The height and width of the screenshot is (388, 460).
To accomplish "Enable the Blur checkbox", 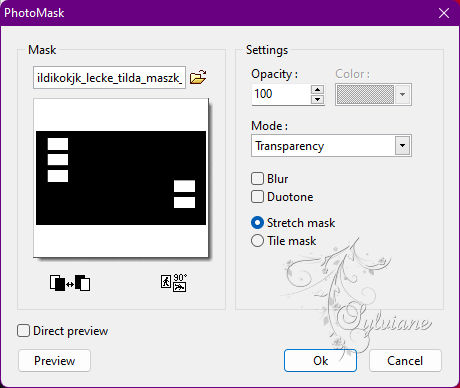I will (257, 178).
